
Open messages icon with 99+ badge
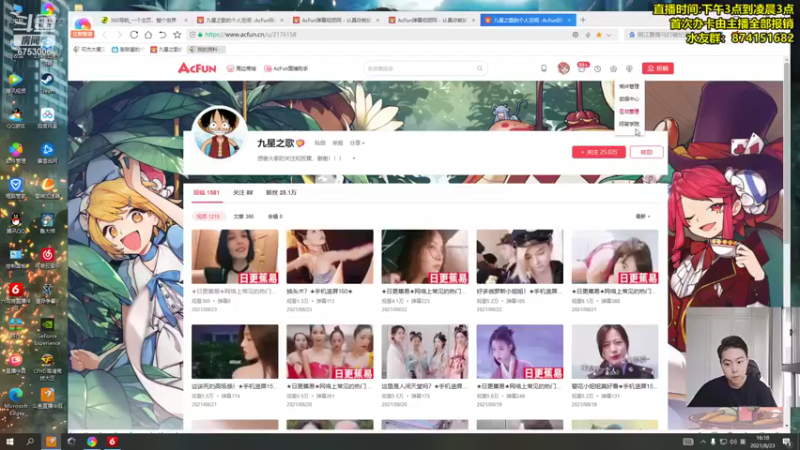click(x=582, y=68)
